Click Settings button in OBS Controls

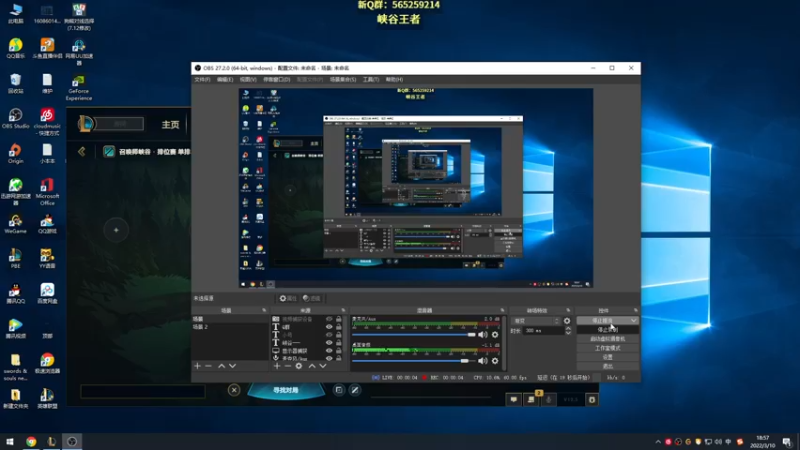[607, 357]
